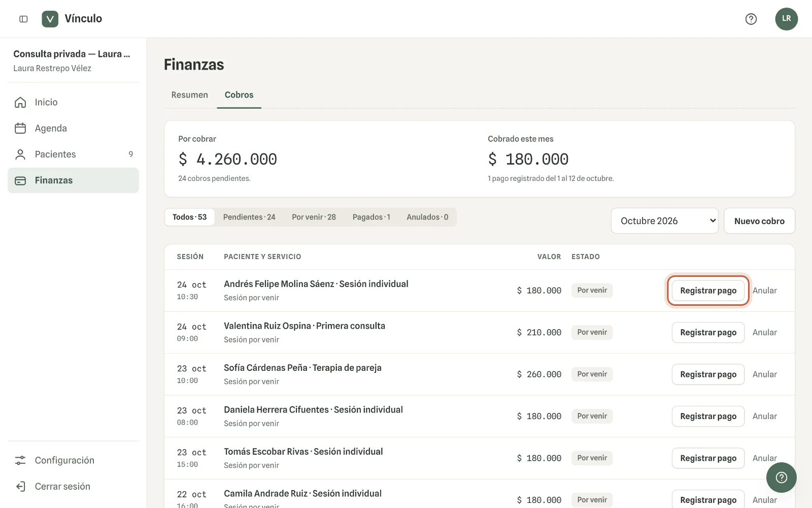Click the Consulta privada — Laura workspace name
This screenshot has height=508, width=812.
[72, 54]
